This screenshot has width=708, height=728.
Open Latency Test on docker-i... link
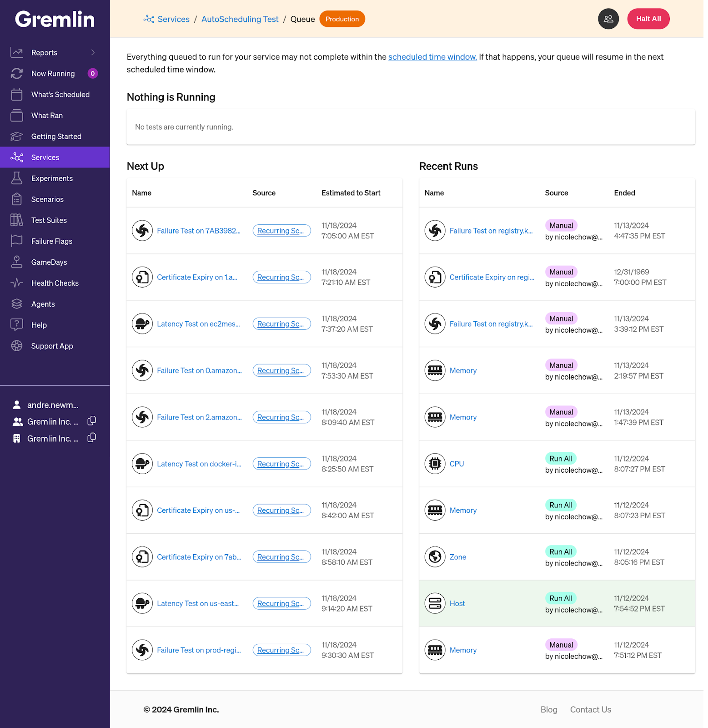[x=199, y=464]
